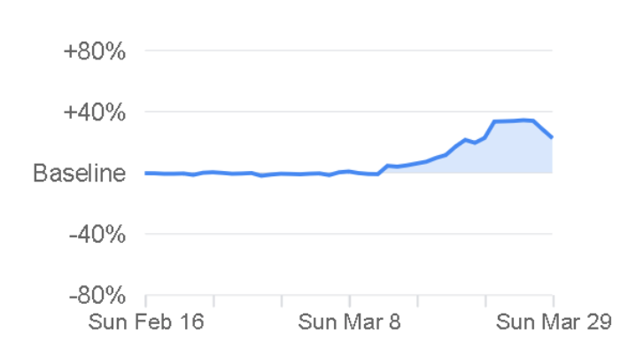Click the steep rise in the line before the plateau
The height and width of the screenshot is (364, 644).
pos(489,129)
